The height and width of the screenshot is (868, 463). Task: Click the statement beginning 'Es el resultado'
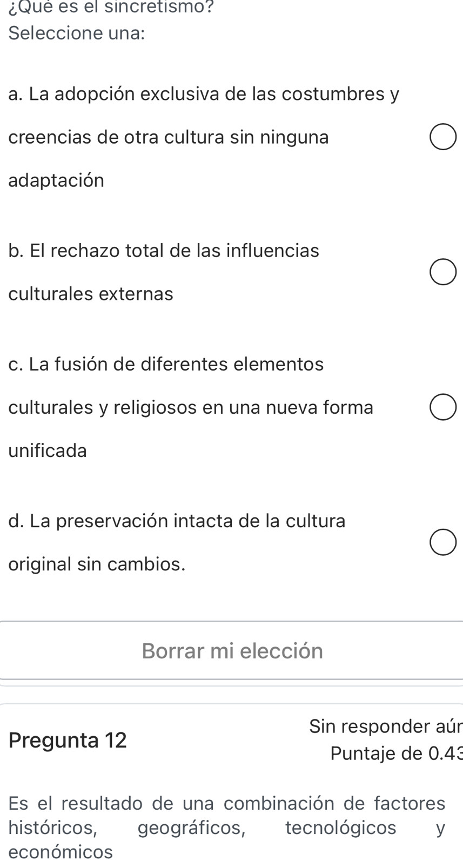[227, 804]
